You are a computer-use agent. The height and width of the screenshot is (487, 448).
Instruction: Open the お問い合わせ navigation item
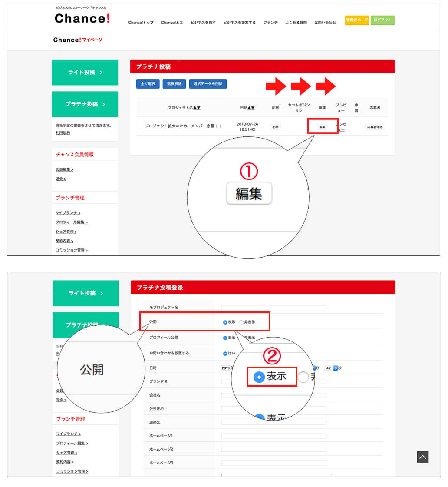pos(325,23)
